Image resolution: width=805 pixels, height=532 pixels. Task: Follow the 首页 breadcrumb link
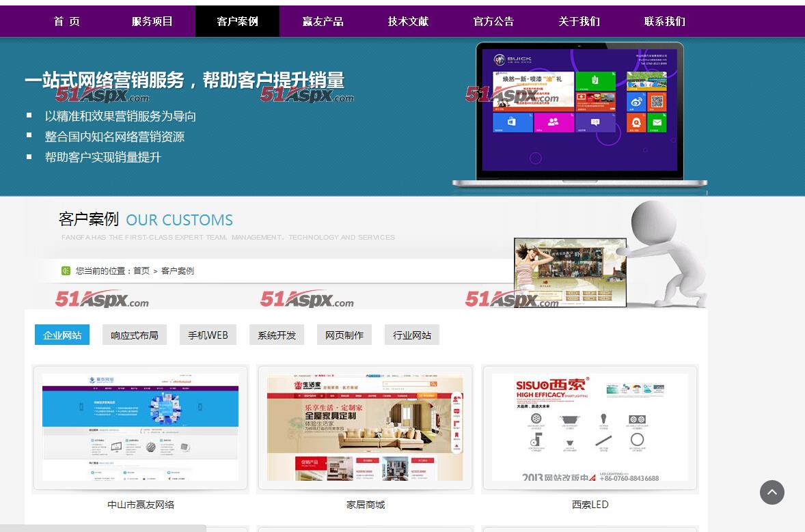[141, 271]
